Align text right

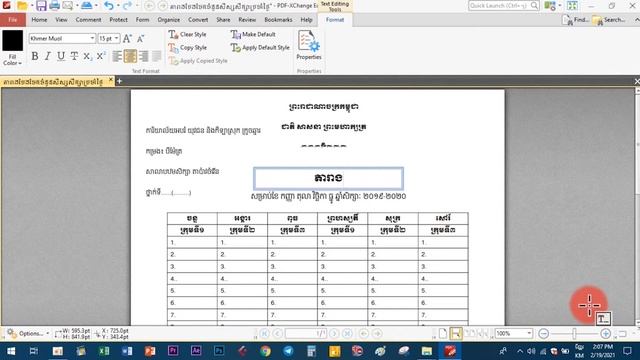tap(143, 56)
